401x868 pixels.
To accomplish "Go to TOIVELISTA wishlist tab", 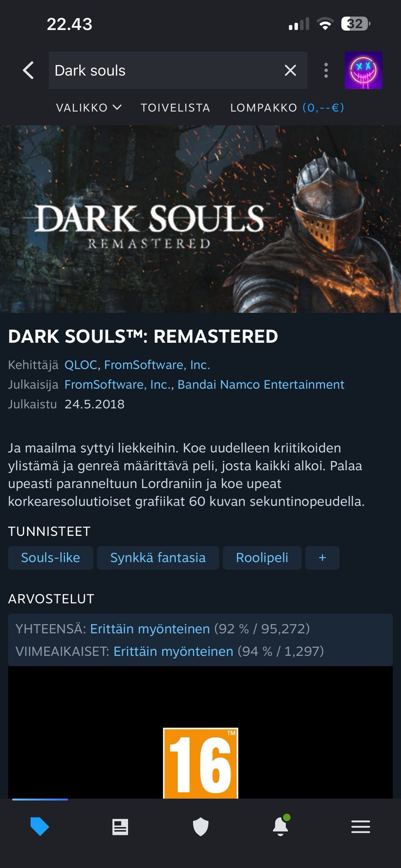I will (175, 108).
